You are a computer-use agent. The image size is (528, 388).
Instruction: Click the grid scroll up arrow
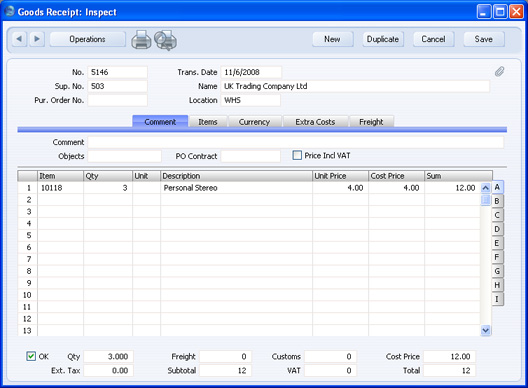click(x=486, y=188)
